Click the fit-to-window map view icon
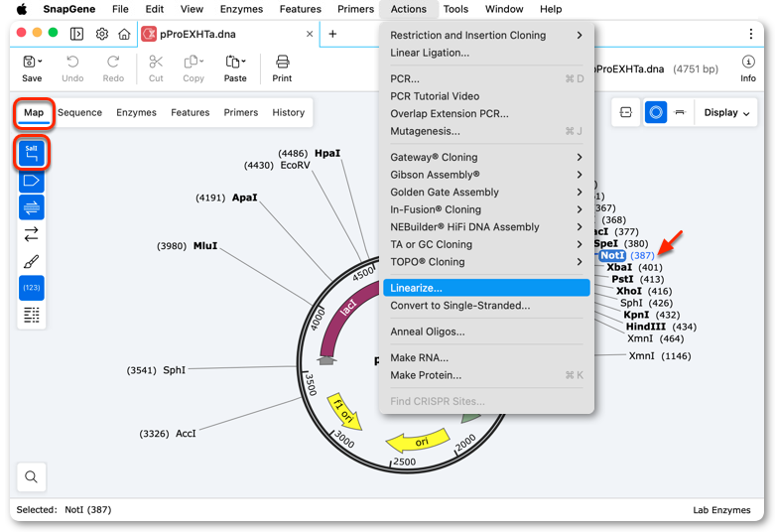The height and width of the screenshot is (532, 776). pyautogui.click(x=626, y=112)
